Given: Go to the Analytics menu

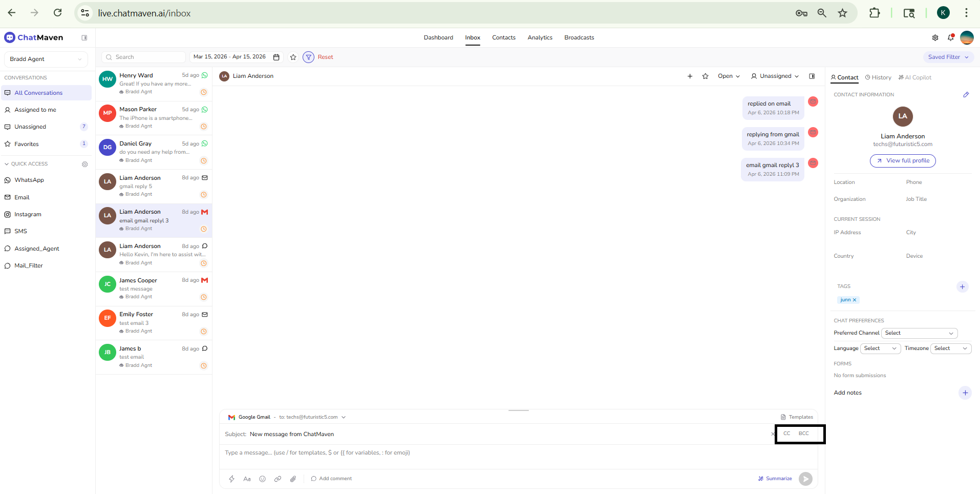Looking at the screenshot, I should [540, 37].
